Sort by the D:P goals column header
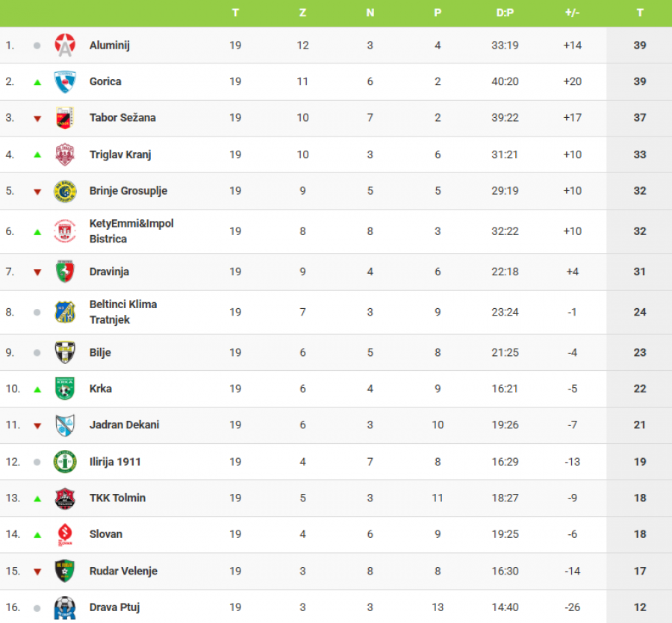 coord(505,13)
